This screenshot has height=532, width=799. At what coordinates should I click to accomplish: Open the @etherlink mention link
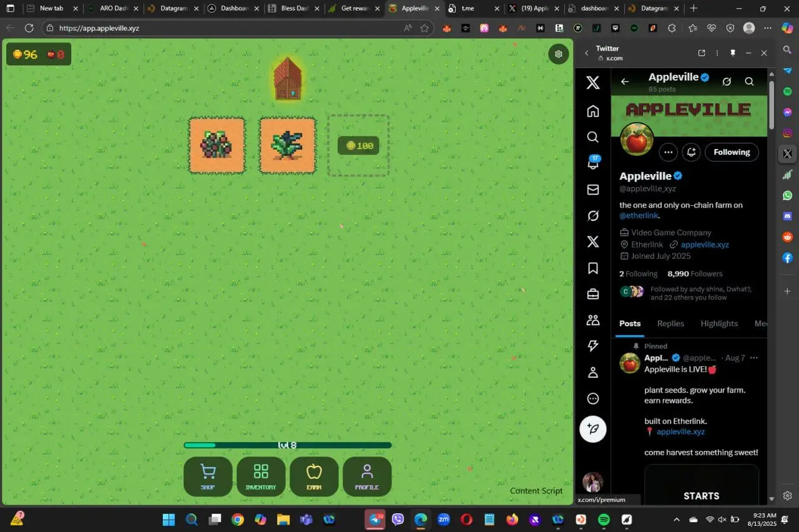tap(639, 216)
